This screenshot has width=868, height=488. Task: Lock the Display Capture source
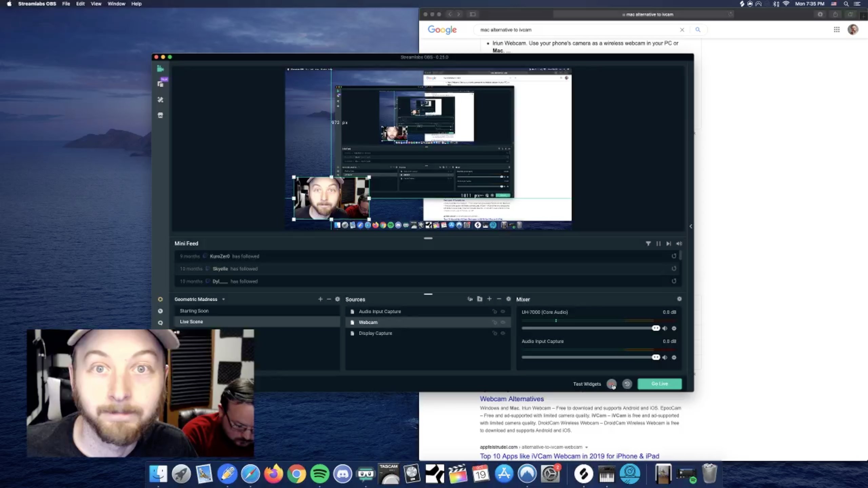coord(494,333)
